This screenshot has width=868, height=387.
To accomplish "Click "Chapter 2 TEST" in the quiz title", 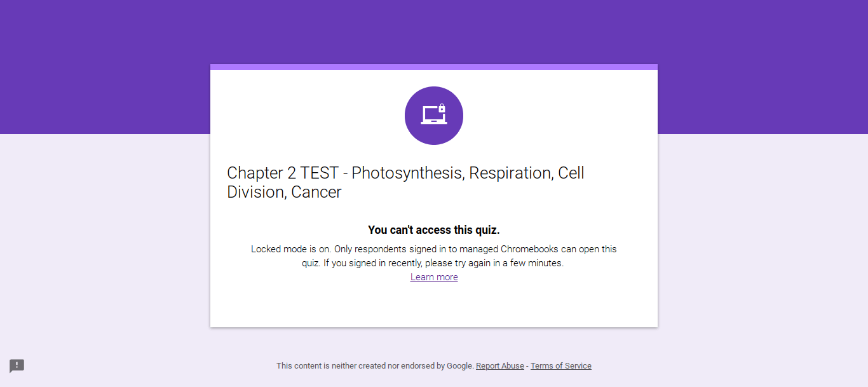I will [x=282, y=173].
